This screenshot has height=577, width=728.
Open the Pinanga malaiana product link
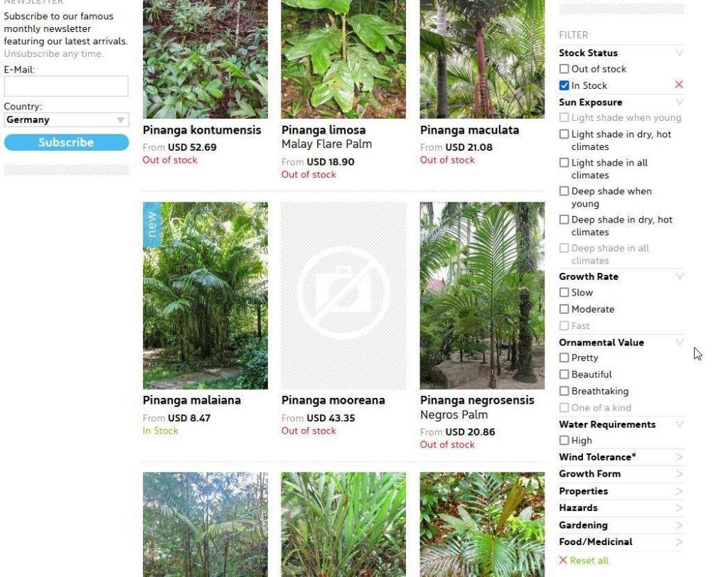click(x=191, y=400)
